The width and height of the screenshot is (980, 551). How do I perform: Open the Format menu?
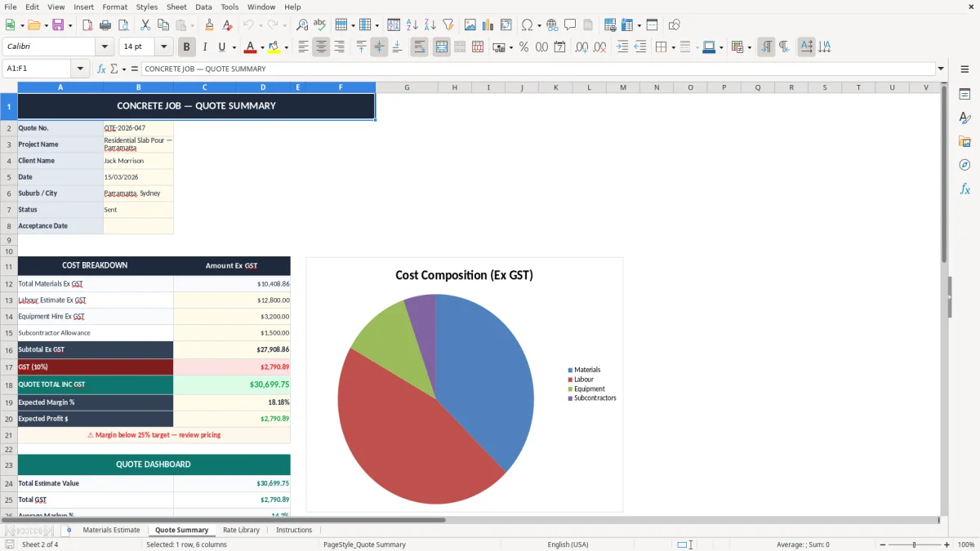click(114, 7)
